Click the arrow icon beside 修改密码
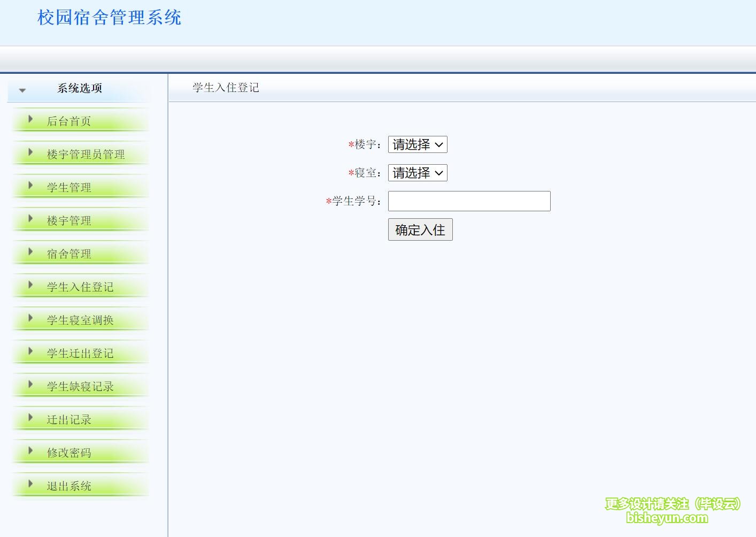This screenshot has height=537, width=756. (x=30, y=452)
